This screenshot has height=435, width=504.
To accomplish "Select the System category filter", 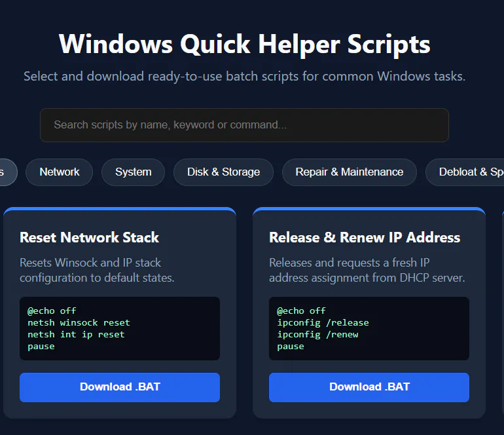I will tap(133, 172).
